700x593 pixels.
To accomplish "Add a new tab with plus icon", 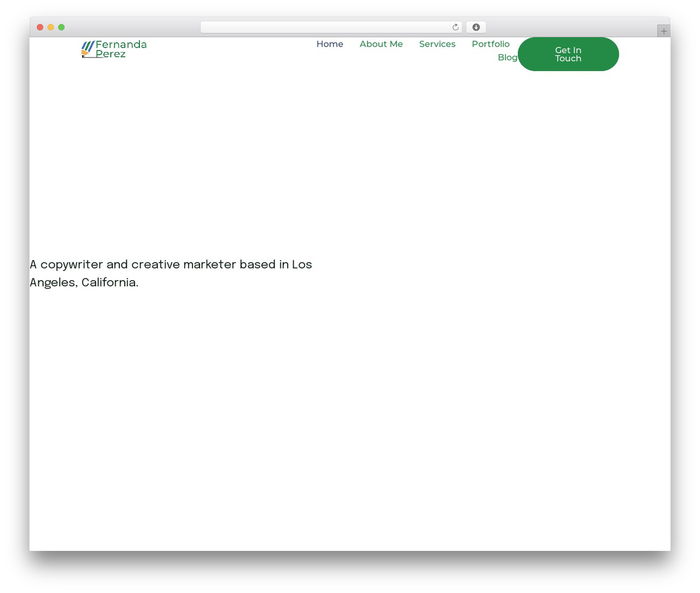I will tap(664, 31).
